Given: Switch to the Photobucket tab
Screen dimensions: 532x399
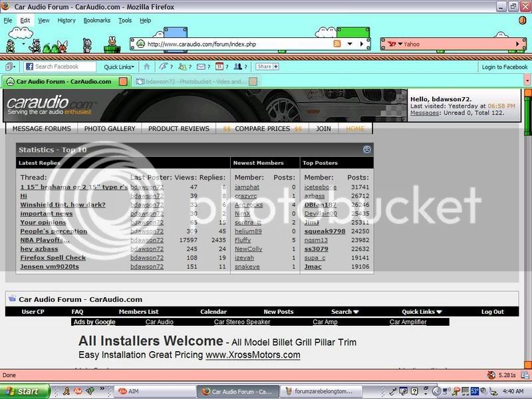Looking at the screenshot, I should point(194,81).
